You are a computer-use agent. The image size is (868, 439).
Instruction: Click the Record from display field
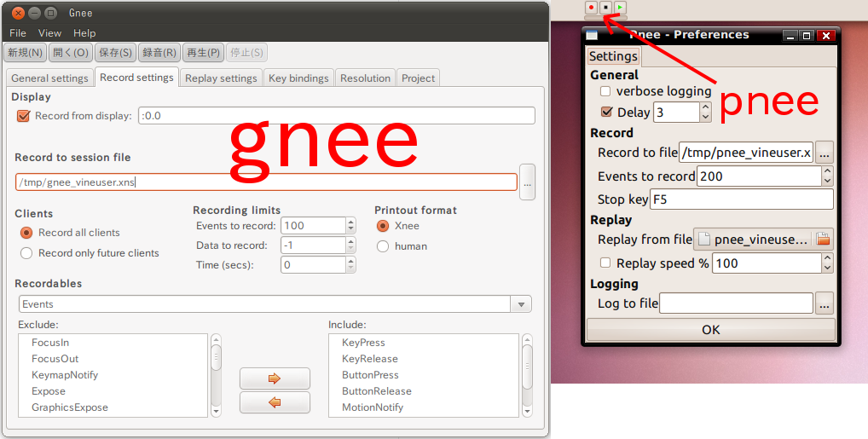[x=337, y=116]
